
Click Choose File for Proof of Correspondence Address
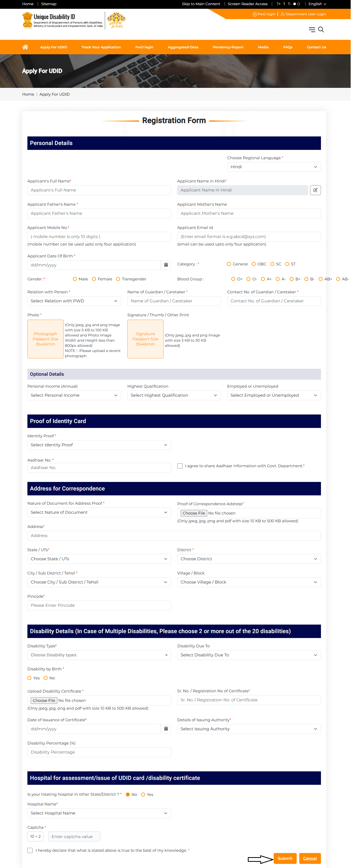tap(194, 513)
